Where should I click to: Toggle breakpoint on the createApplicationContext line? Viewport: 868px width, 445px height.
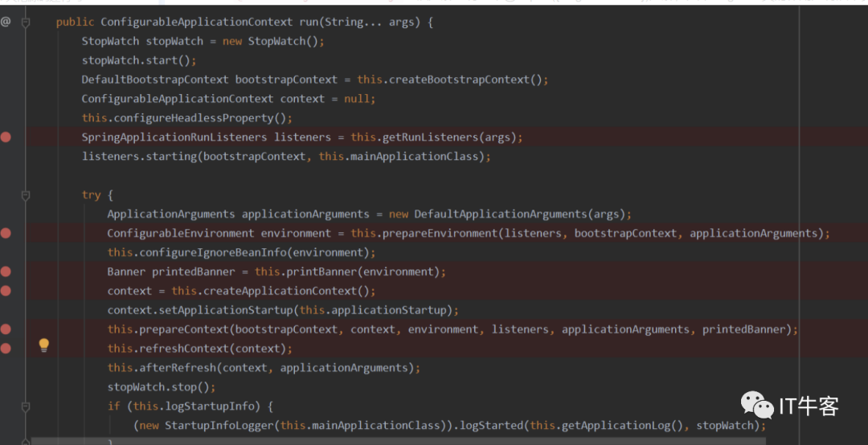(6, 291)
